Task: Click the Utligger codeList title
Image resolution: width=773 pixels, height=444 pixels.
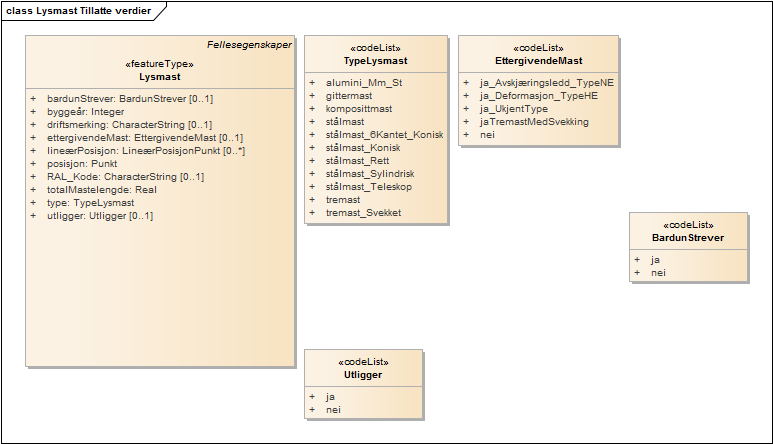Action: (363, 375)
